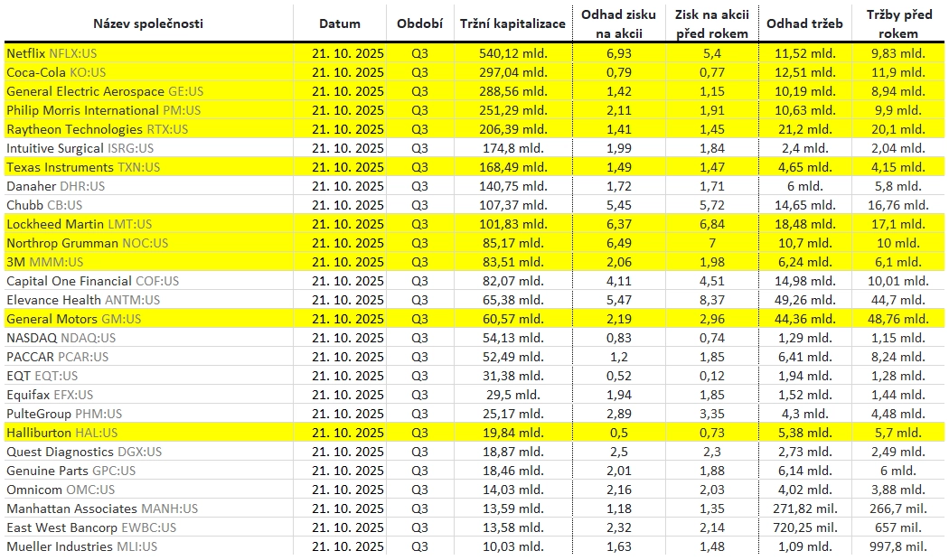The image size is (949, 560).
Task: Click market cap value 288,56 mld.
Action: pos(513,91)
